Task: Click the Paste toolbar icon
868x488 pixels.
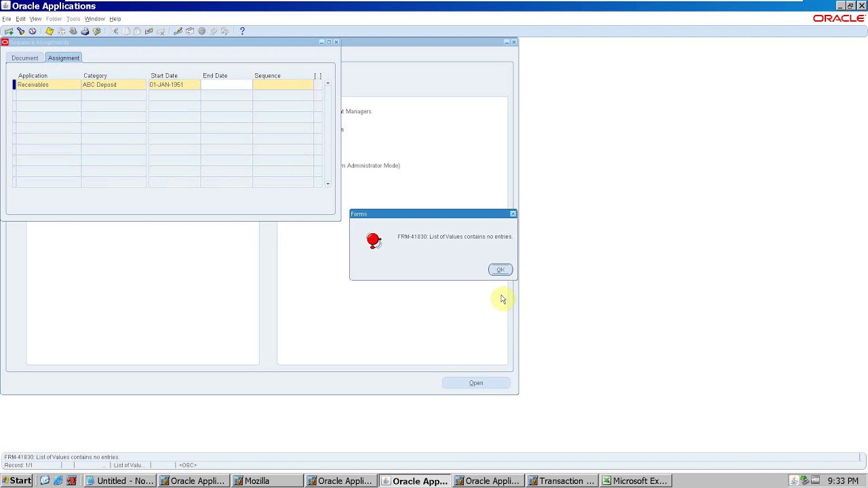Action: pyautogui.click(x=137, y=31)
